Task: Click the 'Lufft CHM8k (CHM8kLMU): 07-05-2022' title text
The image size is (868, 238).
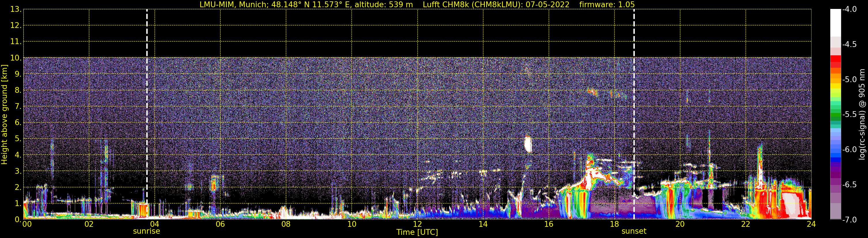Action: click(x=496, y=5)
